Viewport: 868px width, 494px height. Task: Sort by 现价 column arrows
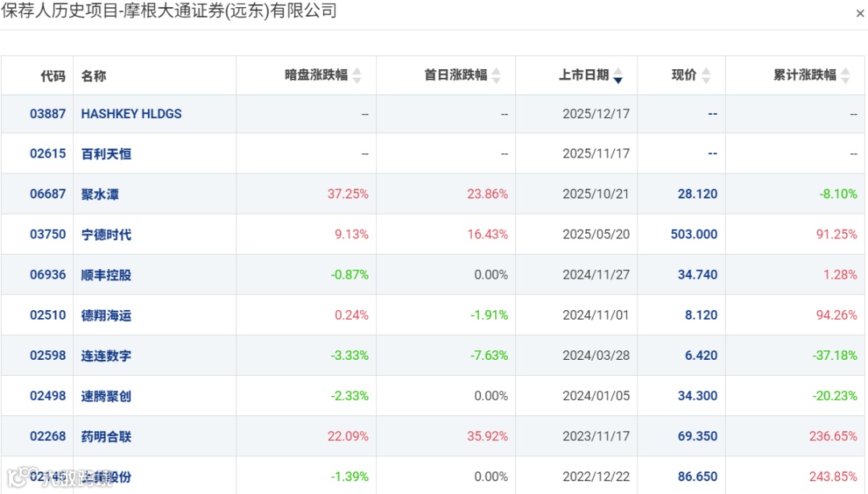706,76
